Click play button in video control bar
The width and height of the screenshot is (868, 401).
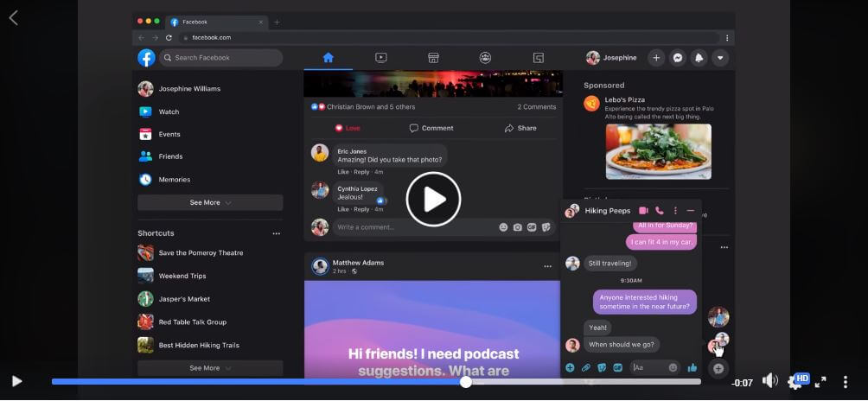click(16, 381)
